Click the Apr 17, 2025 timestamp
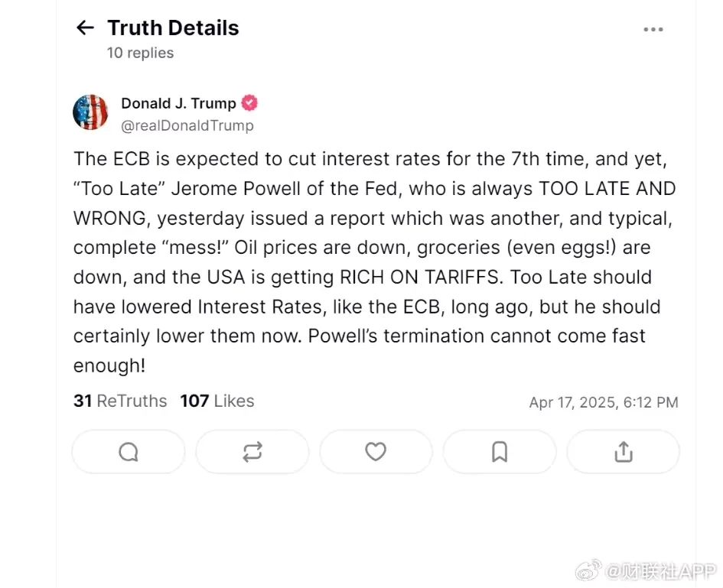The width and height of the screenshot is (723, 588). (604, 402)
